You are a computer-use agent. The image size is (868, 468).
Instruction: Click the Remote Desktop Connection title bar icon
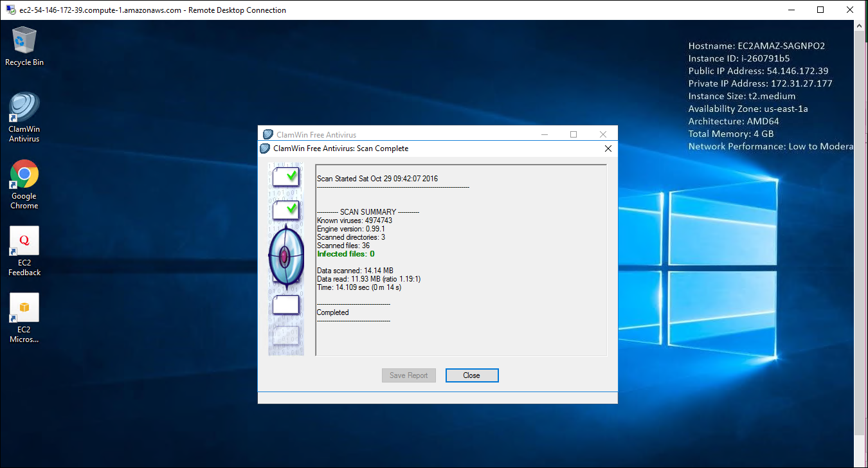(x=11, y=10)
